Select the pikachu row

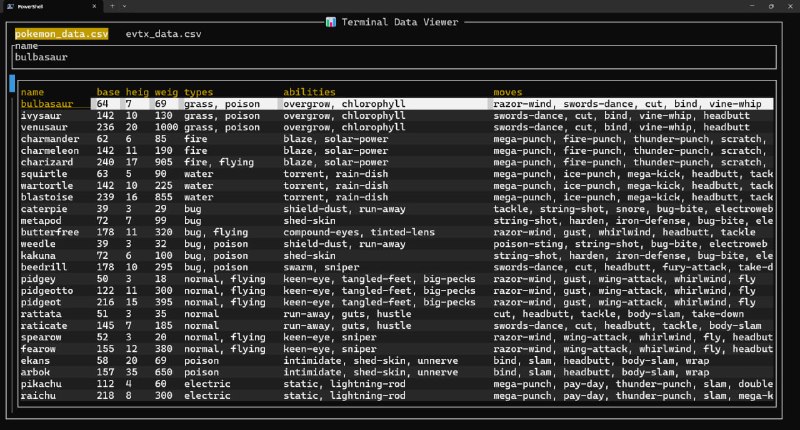point(397,384)
